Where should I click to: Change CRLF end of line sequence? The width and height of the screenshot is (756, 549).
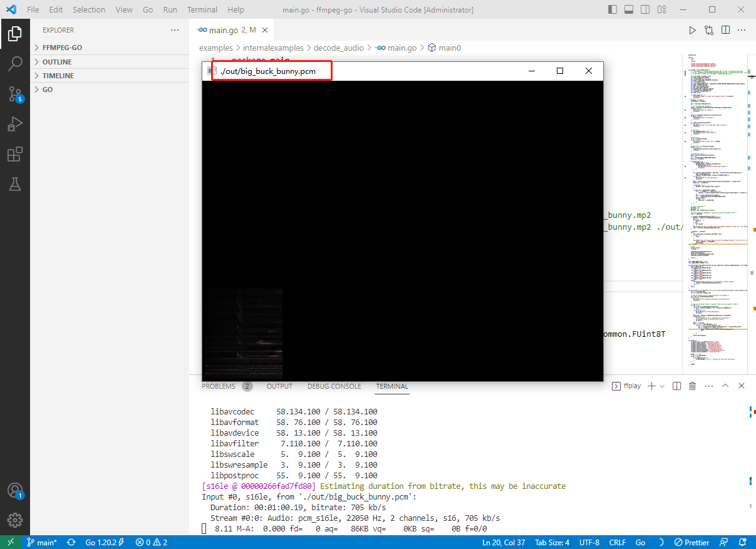(618, 542)
